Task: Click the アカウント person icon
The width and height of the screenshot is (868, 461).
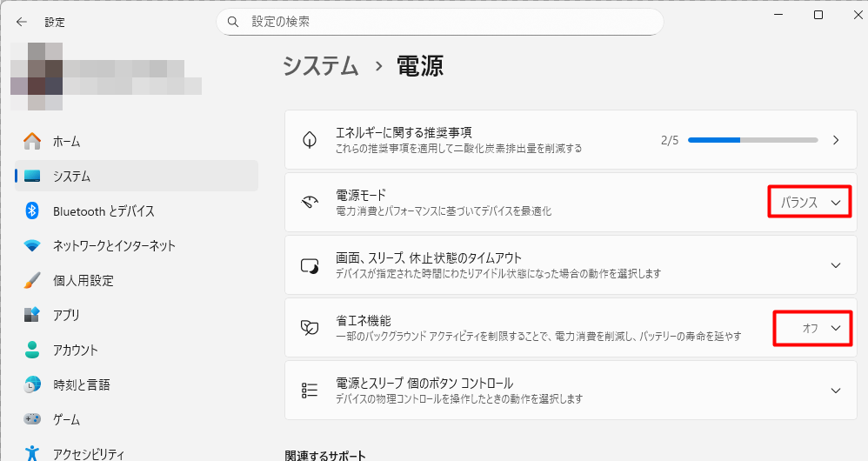Action: [x=32, y=350]
